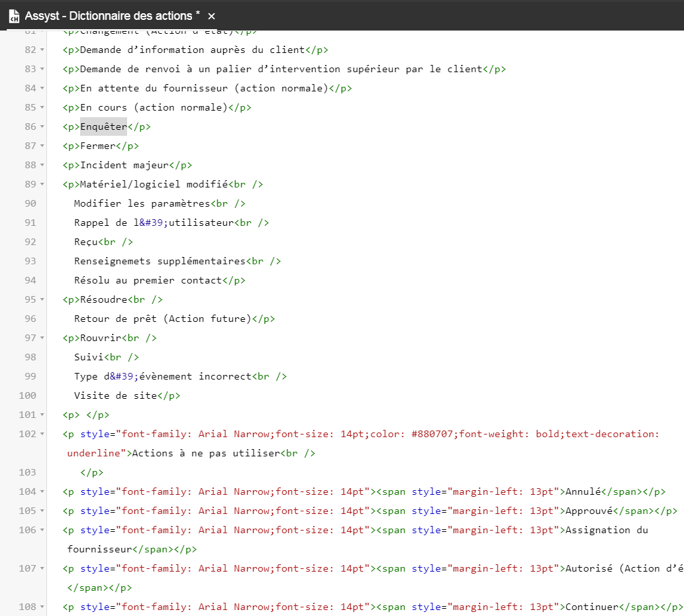Screen dimensions: 684x616
Task: Click the text Rappel de l'utilisateur
Action: pos(154,223)
